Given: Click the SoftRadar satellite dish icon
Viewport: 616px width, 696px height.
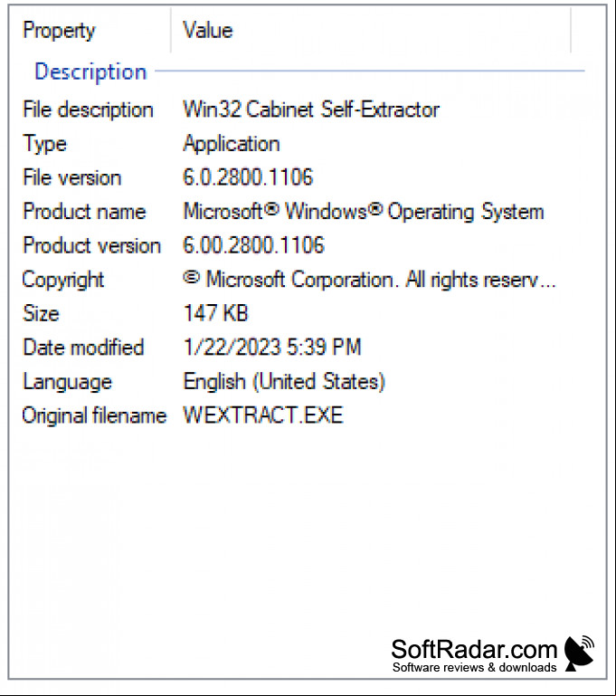Looking at the screenshot, I should click(579, 653).
